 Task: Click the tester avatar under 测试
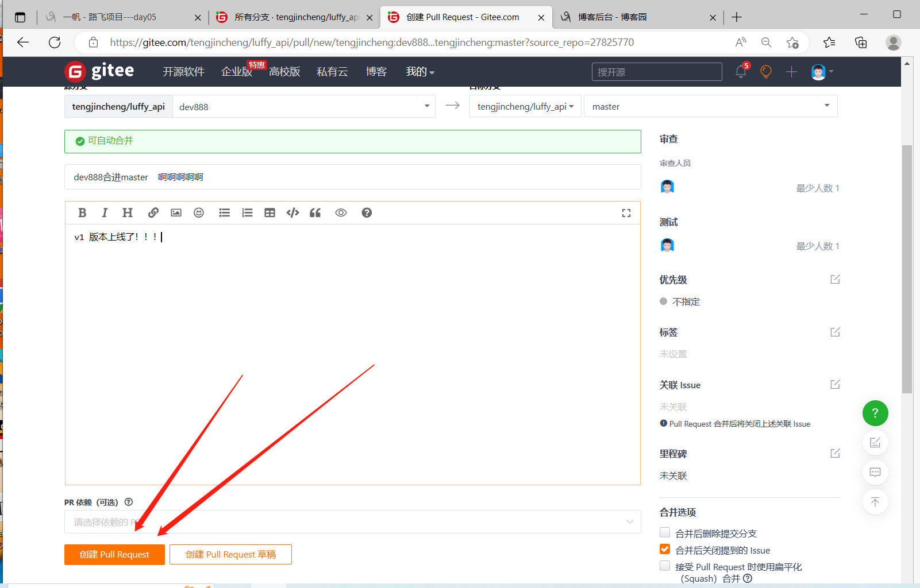[x=667, y=246]
